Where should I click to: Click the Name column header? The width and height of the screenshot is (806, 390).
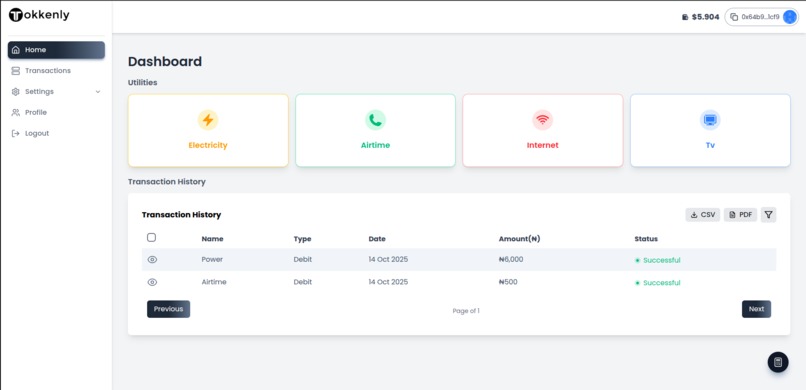[x=212, y=239]
